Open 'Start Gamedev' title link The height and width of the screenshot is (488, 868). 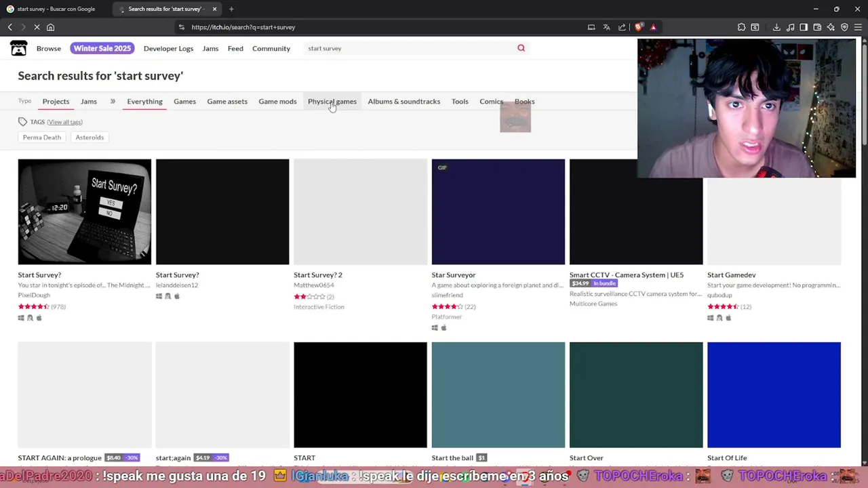731,274
